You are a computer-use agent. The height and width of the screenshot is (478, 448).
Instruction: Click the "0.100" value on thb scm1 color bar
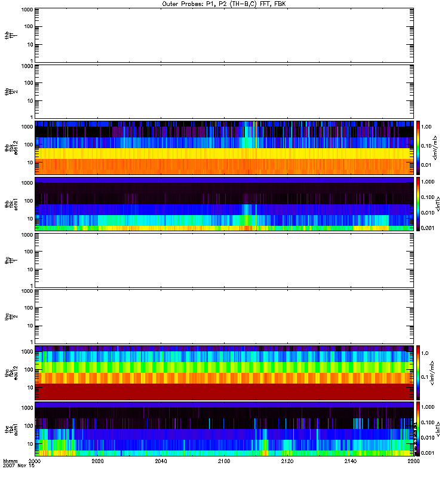pos(428,197)
